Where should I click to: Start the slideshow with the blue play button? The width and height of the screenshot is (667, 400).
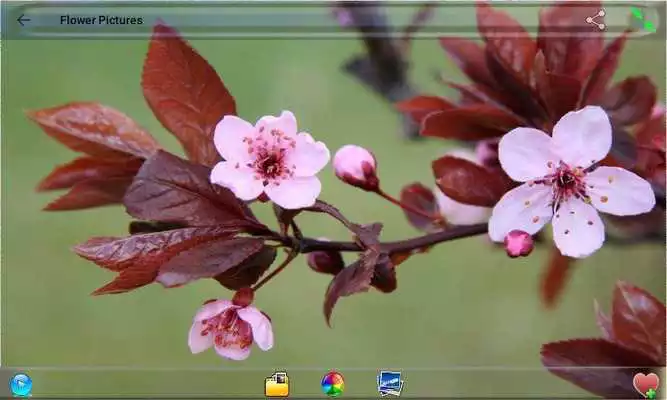pos(20,385)
